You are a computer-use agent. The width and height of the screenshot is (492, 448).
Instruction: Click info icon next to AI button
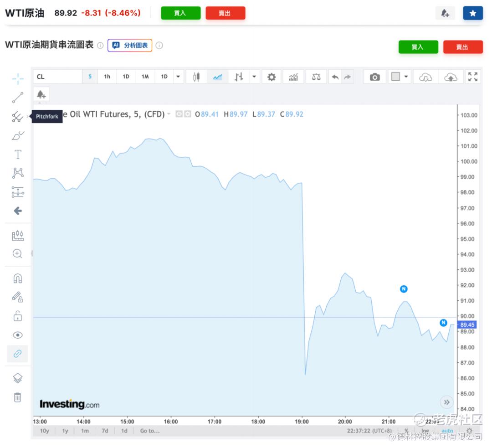(159, 46)
